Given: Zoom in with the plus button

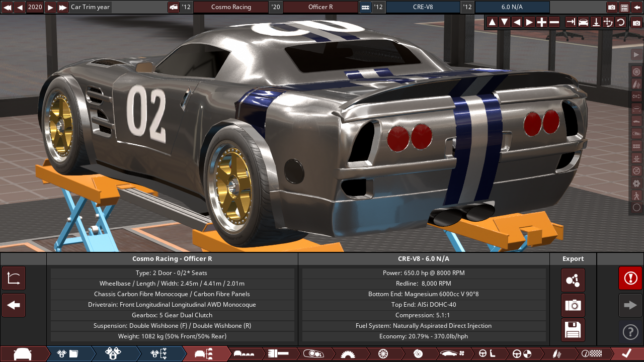Looking at the screenshot, I should click(541, 22).
